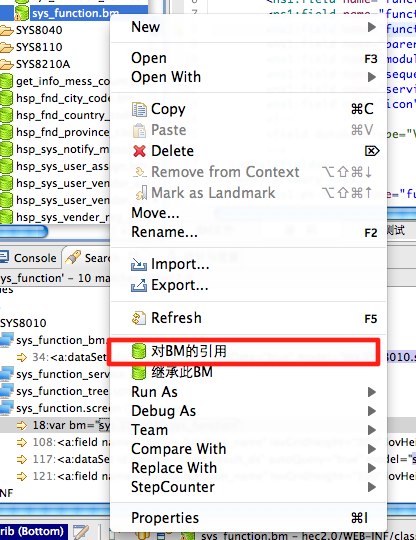
Task: Click the Refresh icon in the context menu
Action: point(139,318)
